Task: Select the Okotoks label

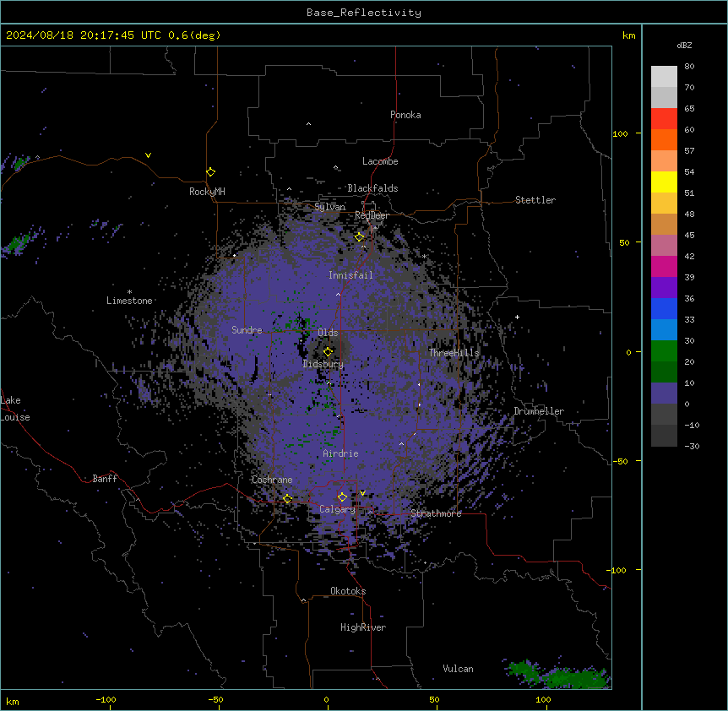Action: (x=348, y=591)
